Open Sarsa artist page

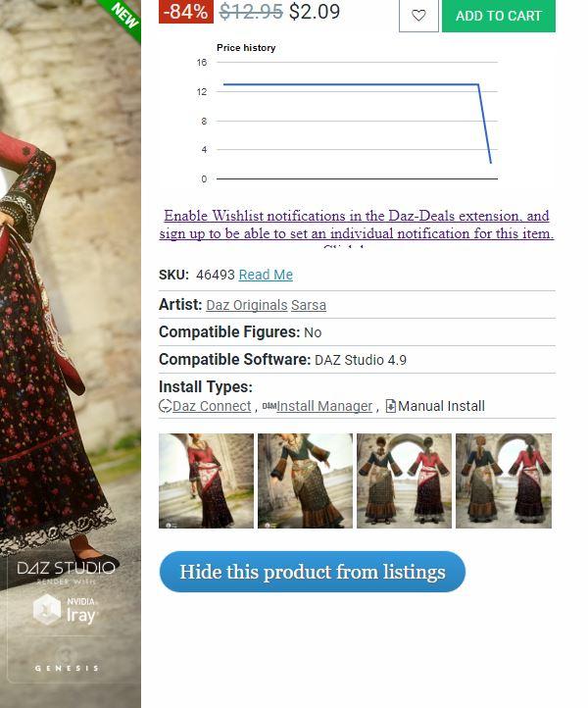(x=309, y=305)
